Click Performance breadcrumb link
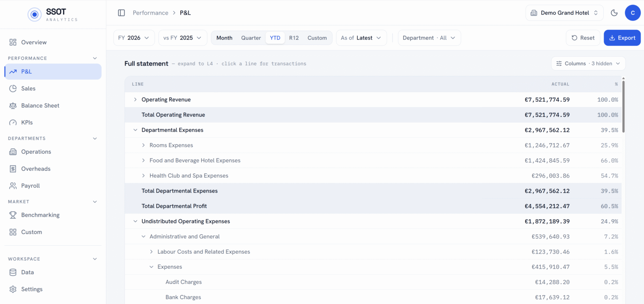 point(151,13)
